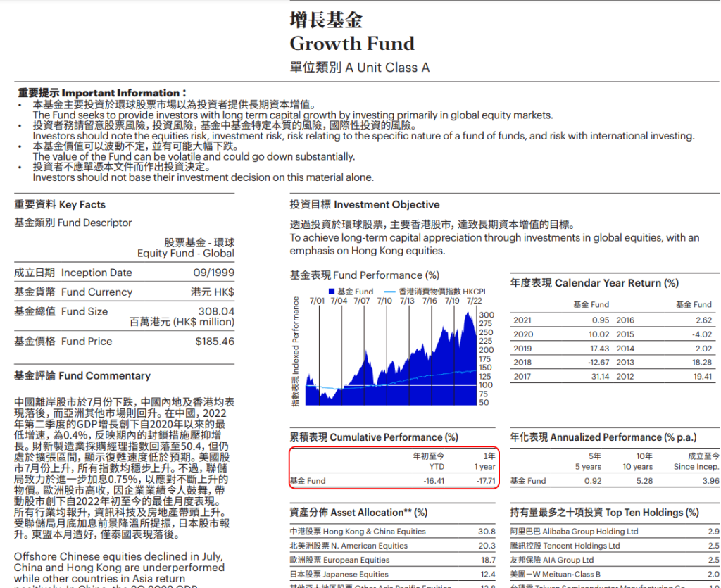
Task: Click the 'Fund Price' label
Action: pos(87,341)
